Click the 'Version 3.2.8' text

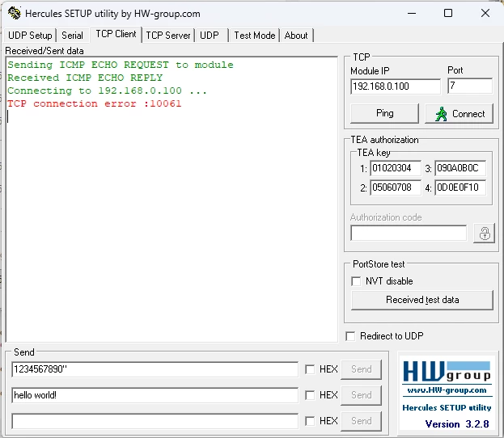[x=457, y=424]
